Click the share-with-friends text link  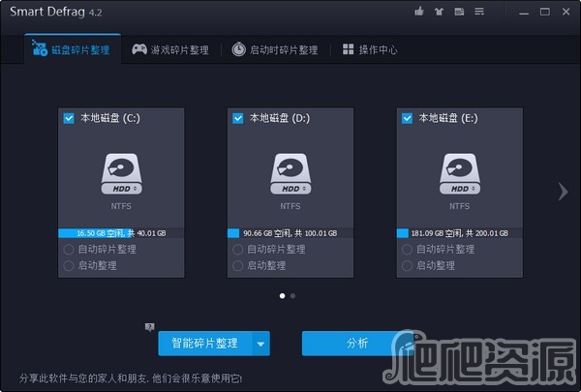click(131, 378)
